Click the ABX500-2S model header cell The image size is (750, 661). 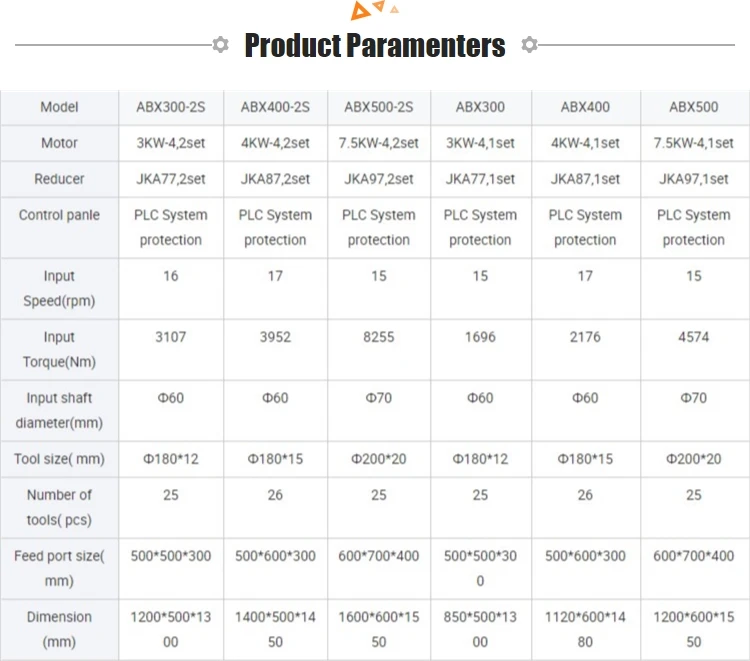pyautogui.click(x=378, y=107)
